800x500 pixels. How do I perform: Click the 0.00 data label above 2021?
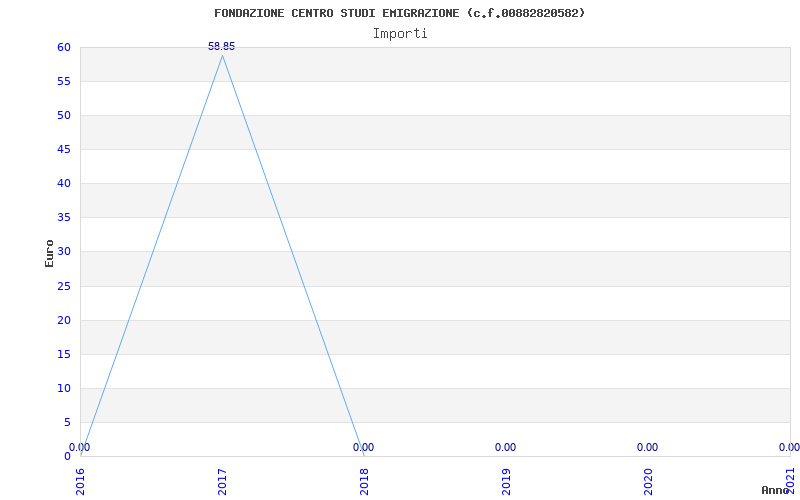tap(789, 447)
